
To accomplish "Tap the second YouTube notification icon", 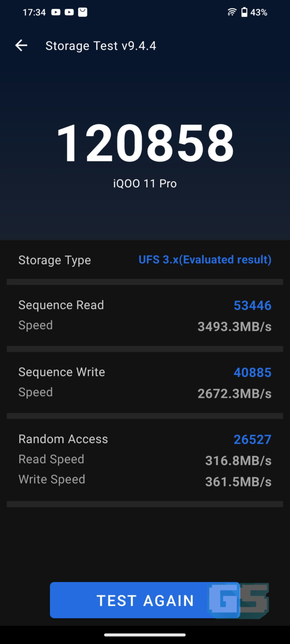I will 69,13.
